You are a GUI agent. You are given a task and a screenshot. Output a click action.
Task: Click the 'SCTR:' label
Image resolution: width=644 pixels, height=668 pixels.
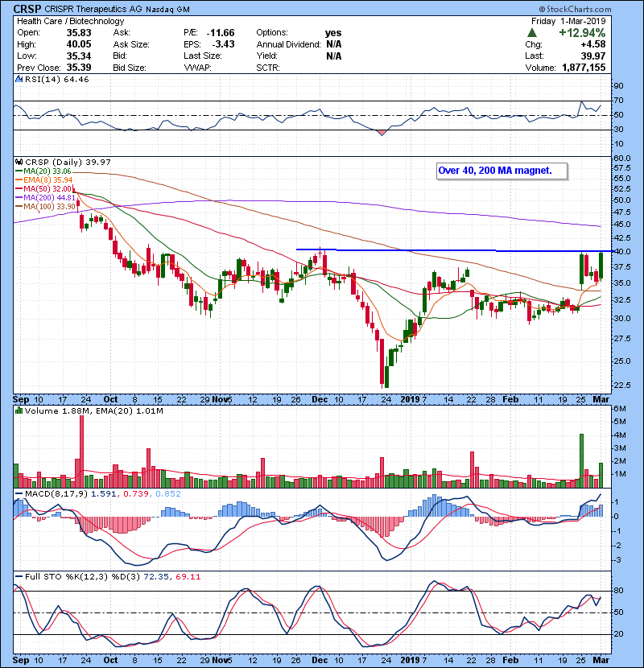coord(268,68)
